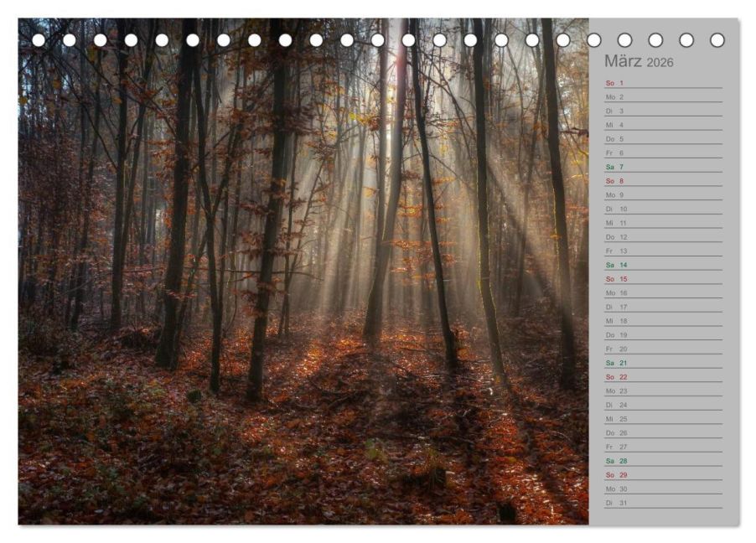Viewport: 756px width, 543px height.
Task: Click the Sunday 8 entry line
Action: [664, 181]
